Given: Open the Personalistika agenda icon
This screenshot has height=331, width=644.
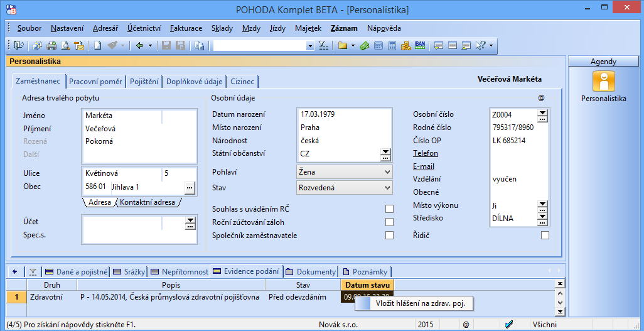Looking at the screenshot, I should coord(603,81).
